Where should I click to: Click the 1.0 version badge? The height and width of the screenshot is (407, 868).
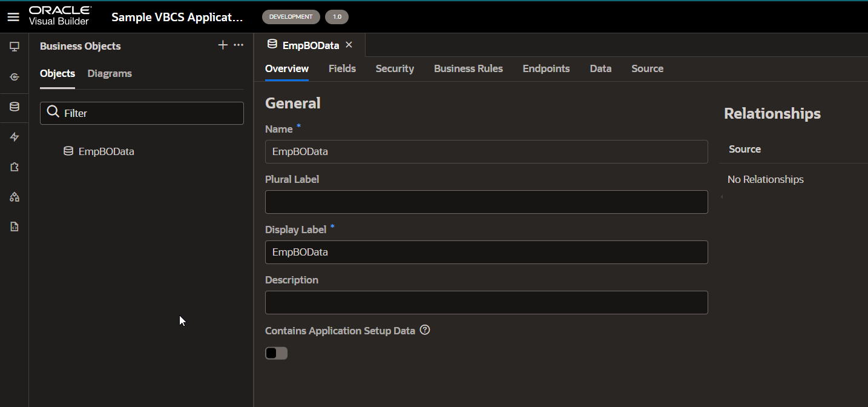[337, 17]
